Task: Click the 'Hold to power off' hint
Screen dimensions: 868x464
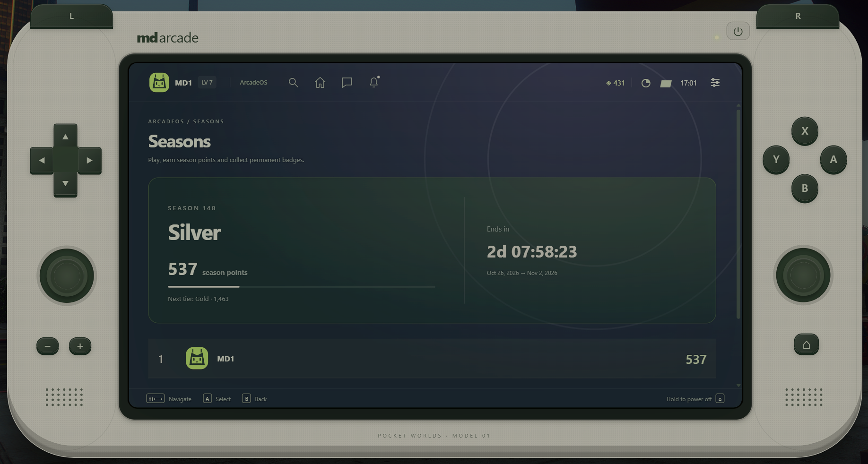Action: coord(695,399)
